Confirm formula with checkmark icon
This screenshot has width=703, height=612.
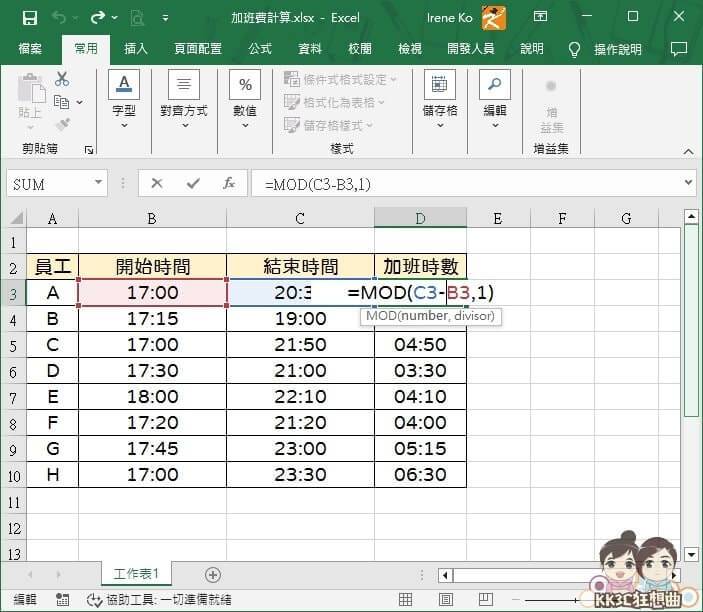[193, 183]
